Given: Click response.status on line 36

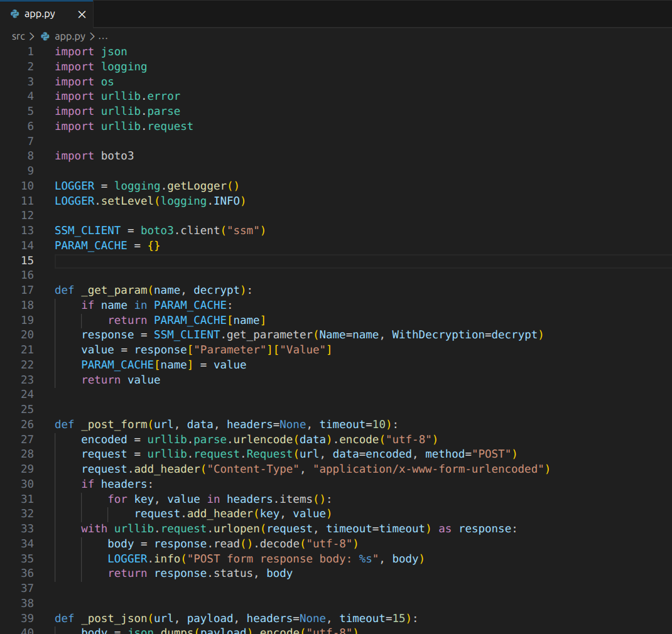Looking at the screenshot, I should click(x=203, y=573).
